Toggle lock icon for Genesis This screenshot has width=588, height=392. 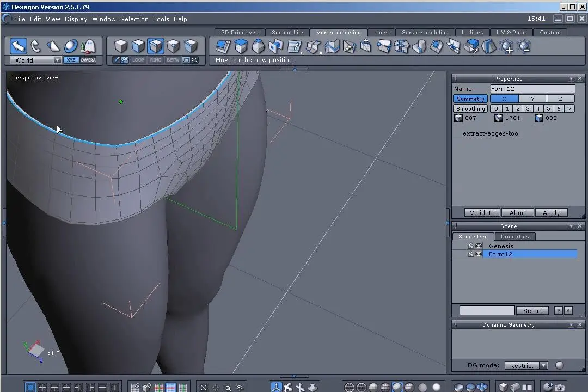click(x=470, y=246)
